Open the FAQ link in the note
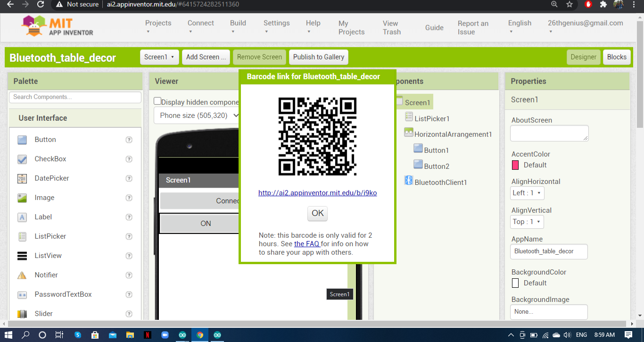This screenshot has width=644, height=342. click(307, 244)
